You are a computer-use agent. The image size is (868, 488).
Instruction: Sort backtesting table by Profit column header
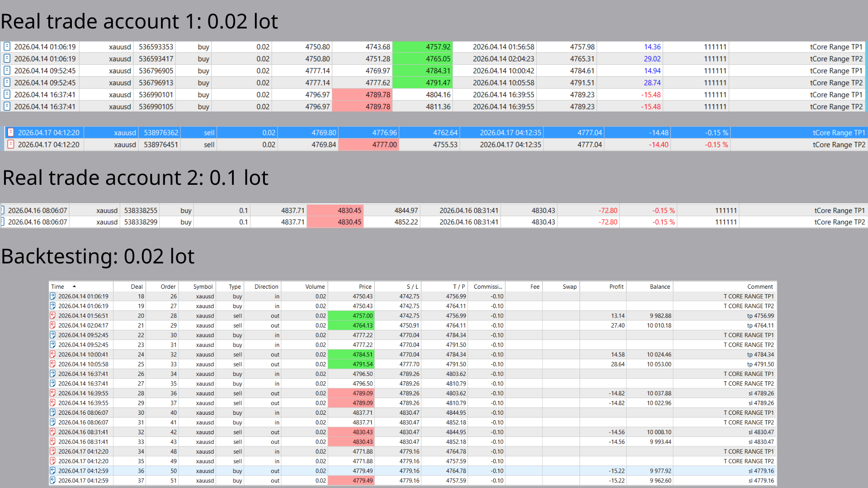[x=616, y=286]
